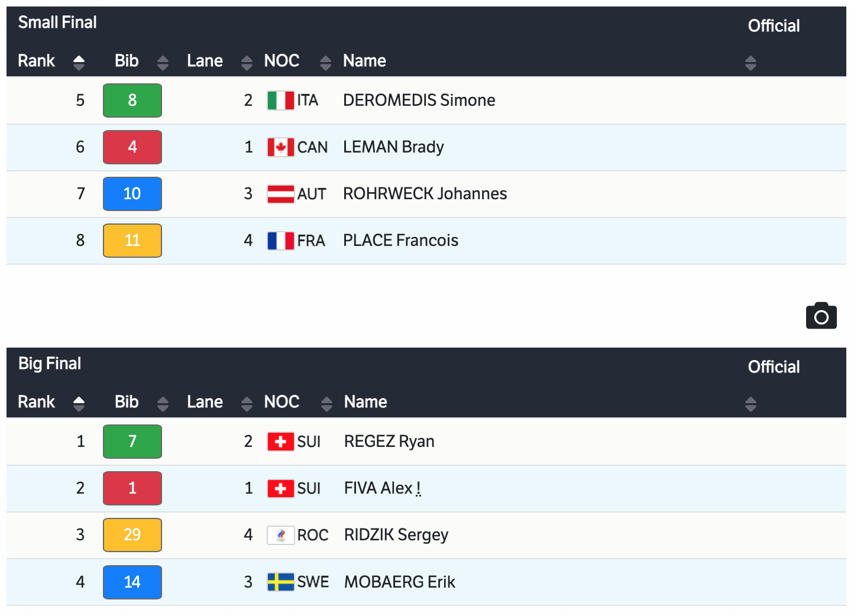The image size is (854, 616).
Task: Sort Big Final by last column arrows
Action: (751, 404)
